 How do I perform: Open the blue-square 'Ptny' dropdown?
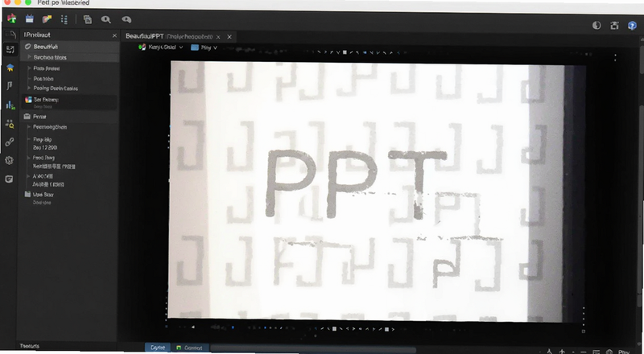point(204,47)
